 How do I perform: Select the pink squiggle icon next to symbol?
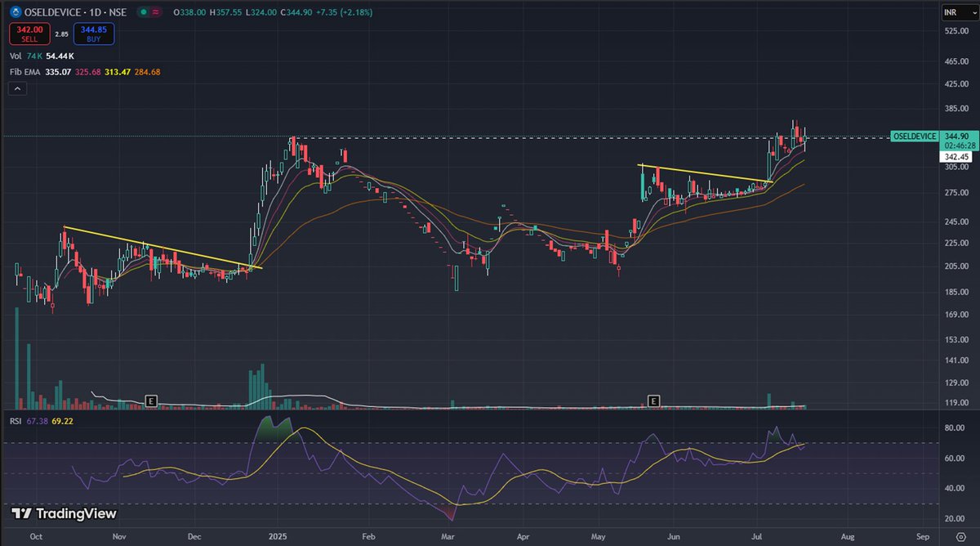pyautogui.click(x=155, y=13)
